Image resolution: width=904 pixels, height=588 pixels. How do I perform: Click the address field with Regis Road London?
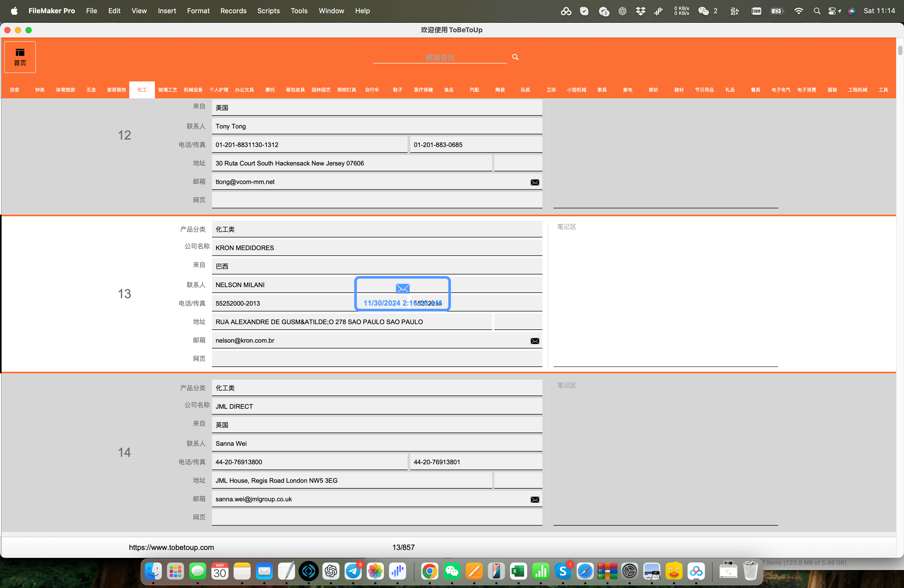[x=352, y=480]
